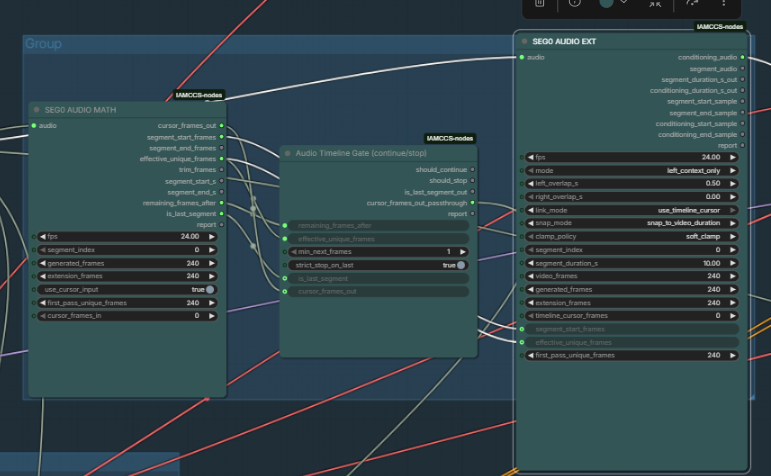The image size is (771, 476).
Task: Toggle use_cursor_input switch in SEG0 AUDIO MATH
Action: click(x=209, y=289)
